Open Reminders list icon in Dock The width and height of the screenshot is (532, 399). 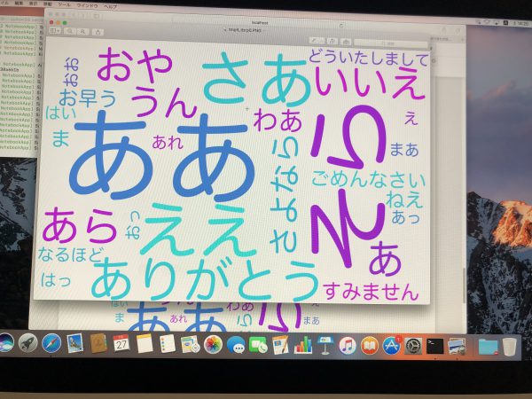click(x=168, y=344)
